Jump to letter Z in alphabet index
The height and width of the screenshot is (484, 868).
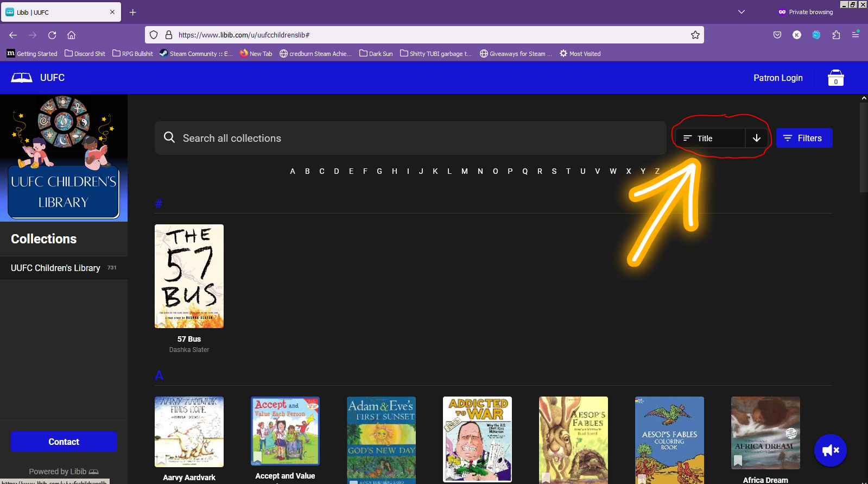click(657, 171)
